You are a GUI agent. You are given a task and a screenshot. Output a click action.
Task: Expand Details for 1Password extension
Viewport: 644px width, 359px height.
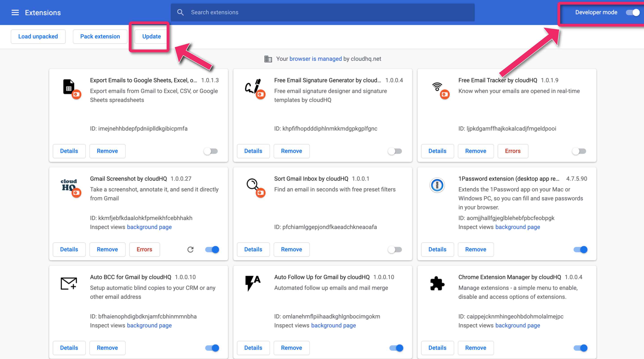pyautogui.click(x=437, y=249)
